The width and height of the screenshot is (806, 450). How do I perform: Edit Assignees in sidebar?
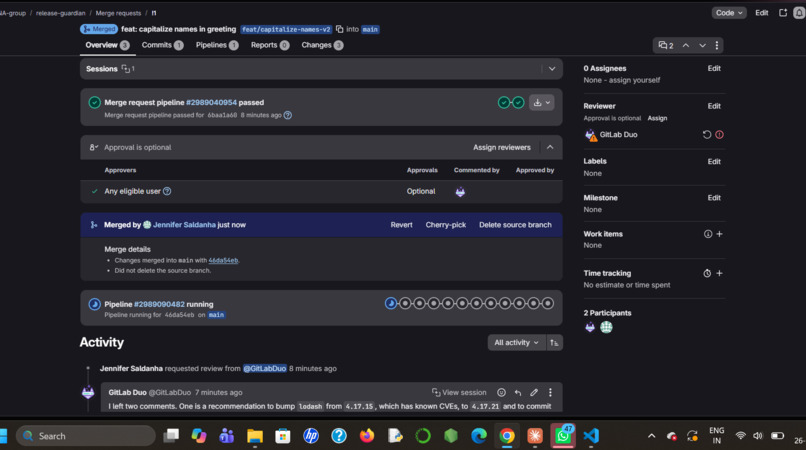tap(714, 68)
